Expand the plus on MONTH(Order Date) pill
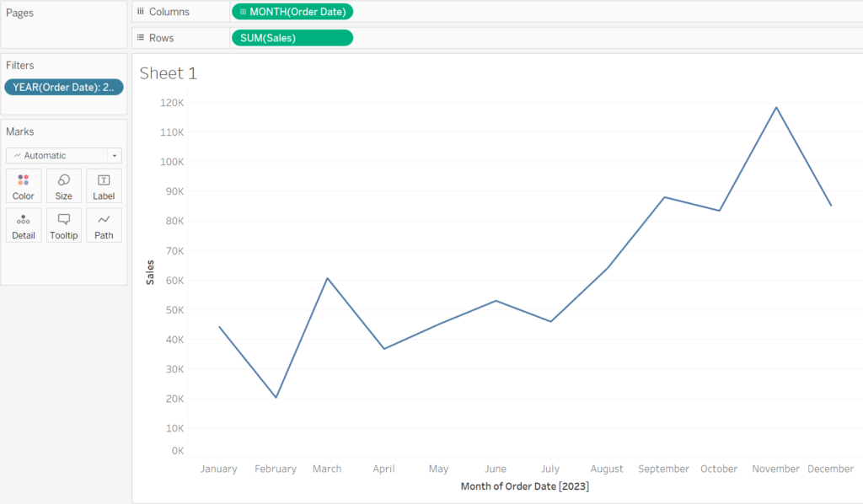 243,12
